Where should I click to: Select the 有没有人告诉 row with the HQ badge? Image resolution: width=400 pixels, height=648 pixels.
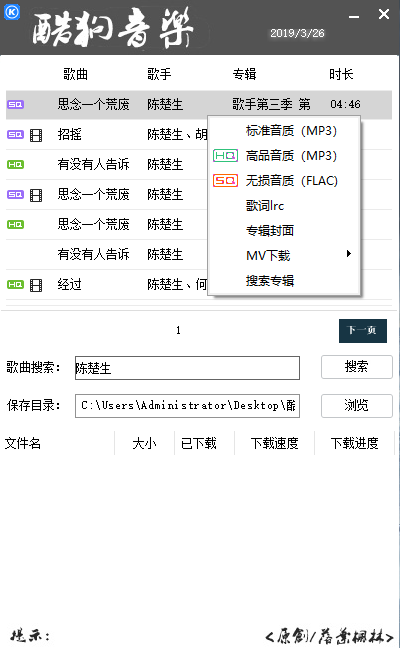pyautogui.click(x=199, y=164)
